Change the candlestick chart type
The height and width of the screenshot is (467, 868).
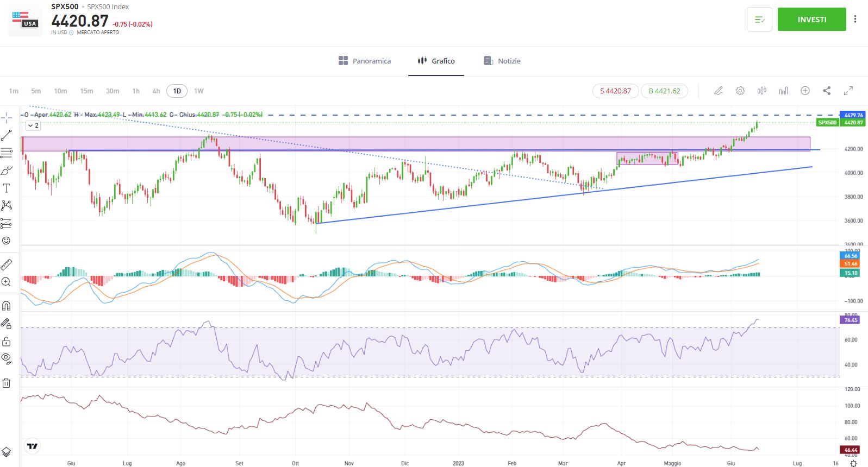coord(762,91)
